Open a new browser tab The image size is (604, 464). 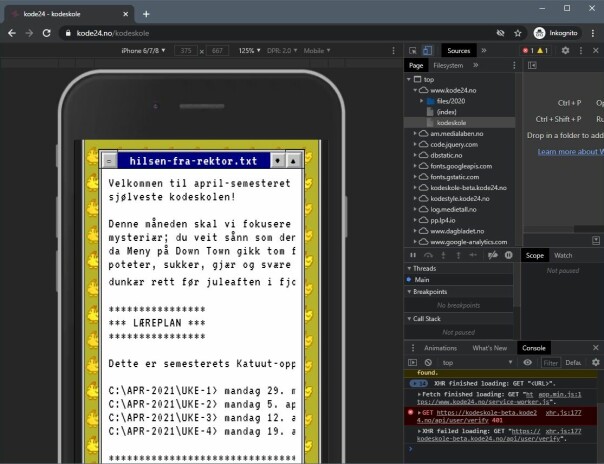coord(146,14)
